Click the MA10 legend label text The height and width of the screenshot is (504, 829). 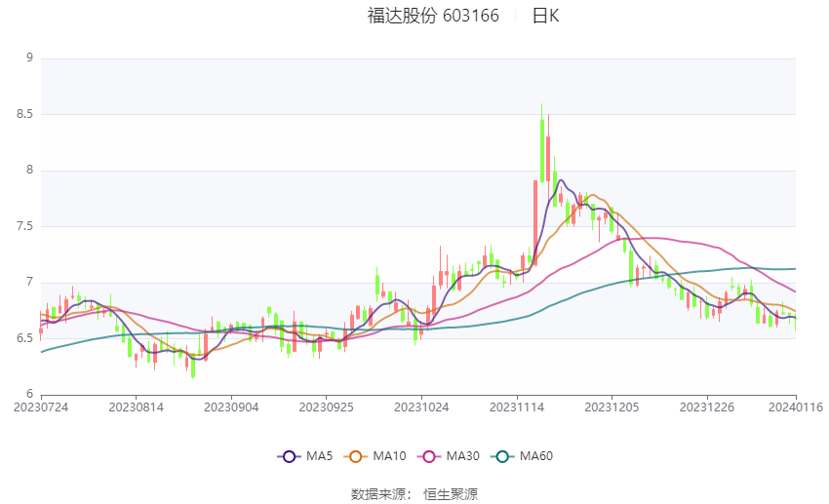point(389,456)
